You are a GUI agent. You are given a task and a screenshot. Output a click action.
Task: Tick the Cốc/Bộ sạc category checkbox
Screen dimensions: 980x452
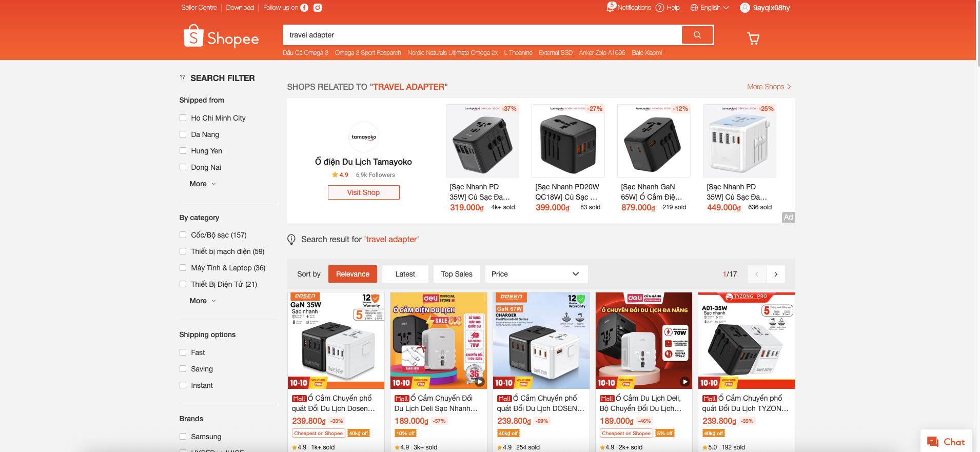click(x=183, y=235)
